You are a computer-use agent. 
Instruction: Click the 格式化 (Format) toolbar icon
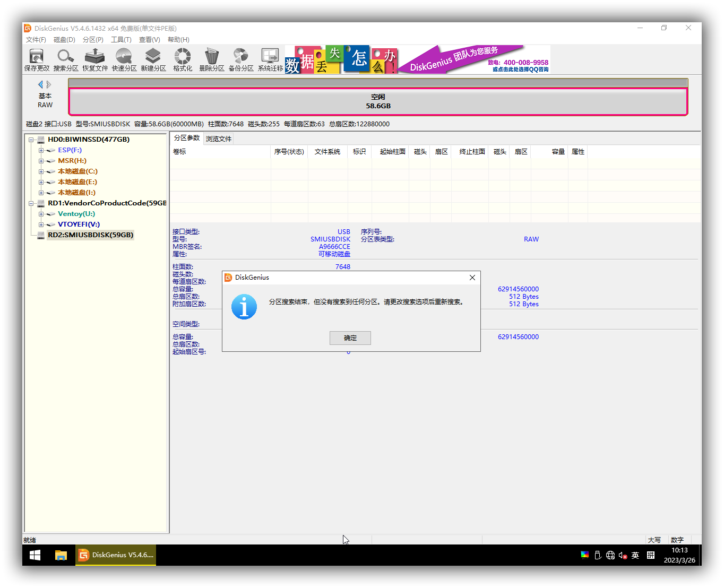click(183, 60)
